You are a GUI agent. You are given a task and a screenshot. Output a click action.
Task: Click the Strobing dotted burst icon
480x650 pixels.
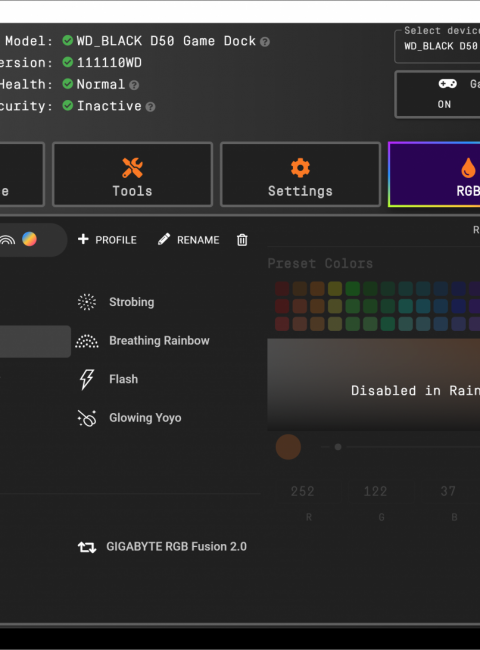[87, 302]
